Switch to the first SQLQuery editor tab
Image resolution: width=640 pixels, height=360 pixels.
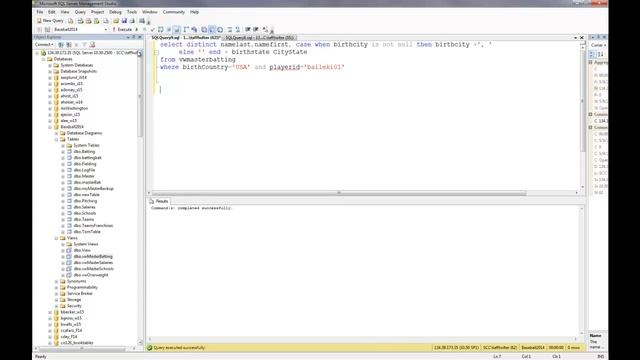pos(186,38)
